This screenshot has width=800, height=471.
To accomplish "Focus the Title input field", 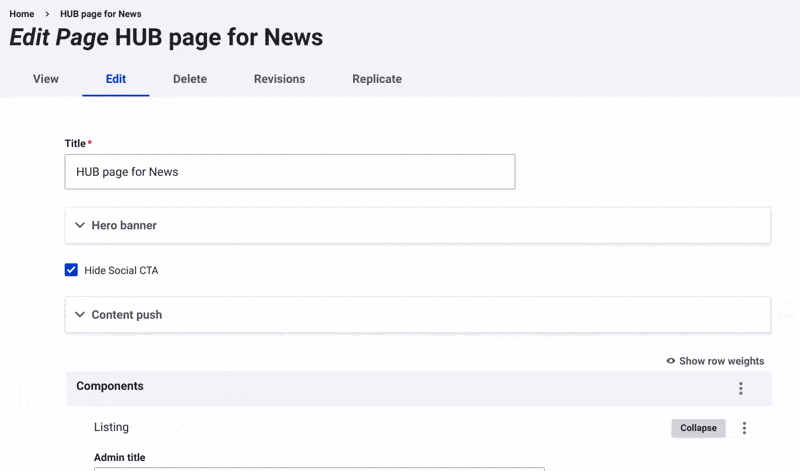I will [x=290, y=172].
